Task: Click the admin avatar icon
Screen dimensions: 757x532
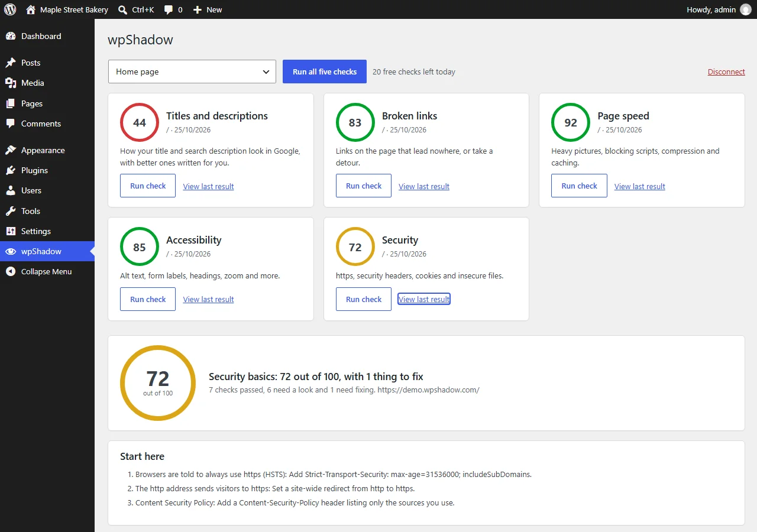Action: (x=746, y=9)
